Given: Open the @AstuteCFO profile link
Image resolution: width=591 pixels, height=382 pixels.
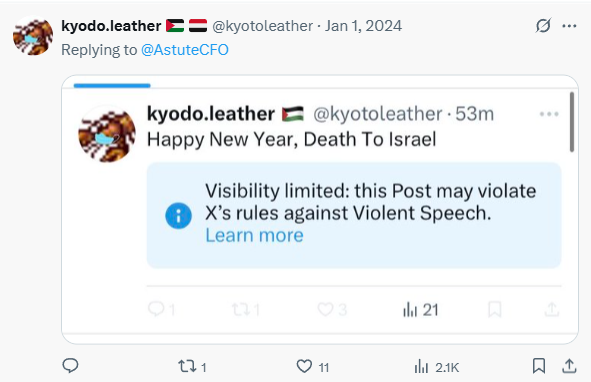Looking at the screenshot, I should click(185, 50).
